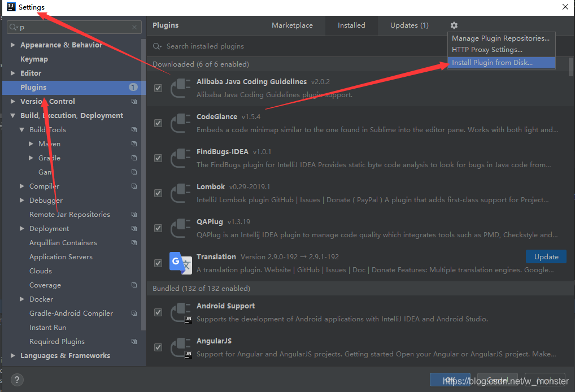The height and width of the screenshot is (392, 575).
Task: Click the Alibaba Java Coding Guidelines plugin icon
Action: tap(180, 88)
